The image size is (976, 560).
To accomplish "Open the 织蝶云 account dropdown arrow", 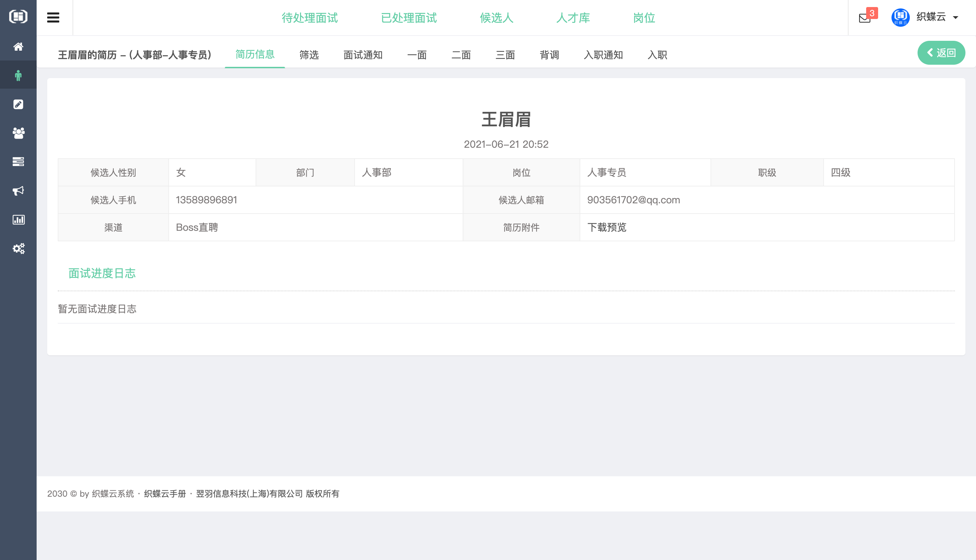I will pos(956,18).
